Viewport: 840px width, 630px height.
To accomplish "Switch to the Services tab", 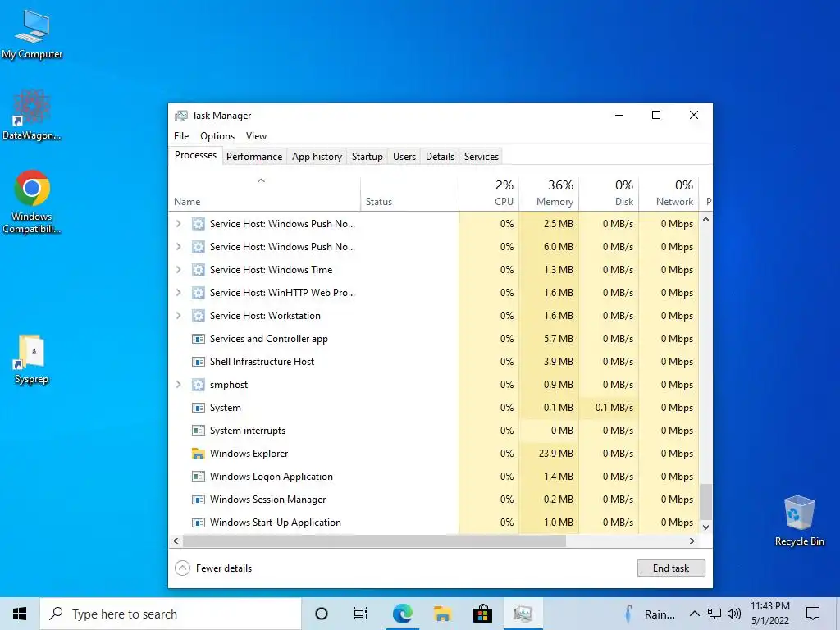I will [481, 157].
